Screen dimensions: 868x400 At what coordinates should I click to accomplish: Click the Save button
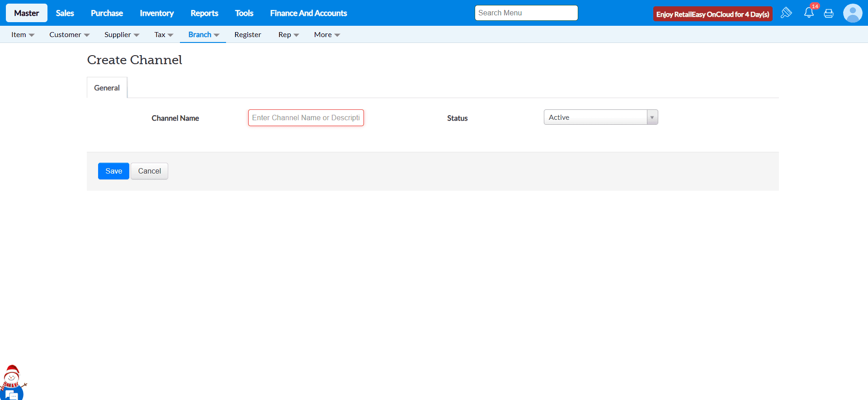tap(113, 171)
